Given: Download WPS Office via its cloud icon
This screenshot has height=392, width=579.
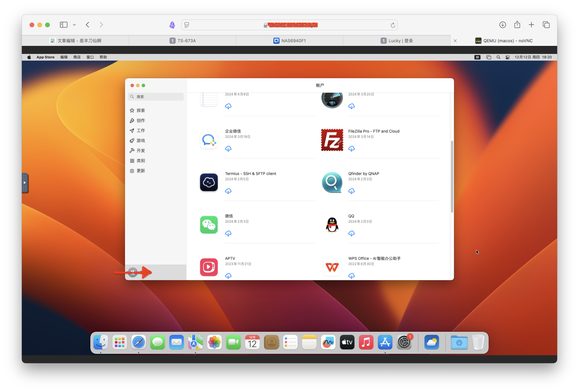Looking at the screenshot, I should (x=351, y=276).
